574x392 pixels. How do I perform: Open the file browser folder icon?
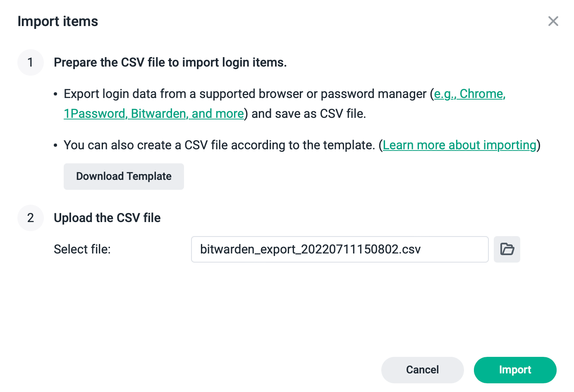[507, 249]
